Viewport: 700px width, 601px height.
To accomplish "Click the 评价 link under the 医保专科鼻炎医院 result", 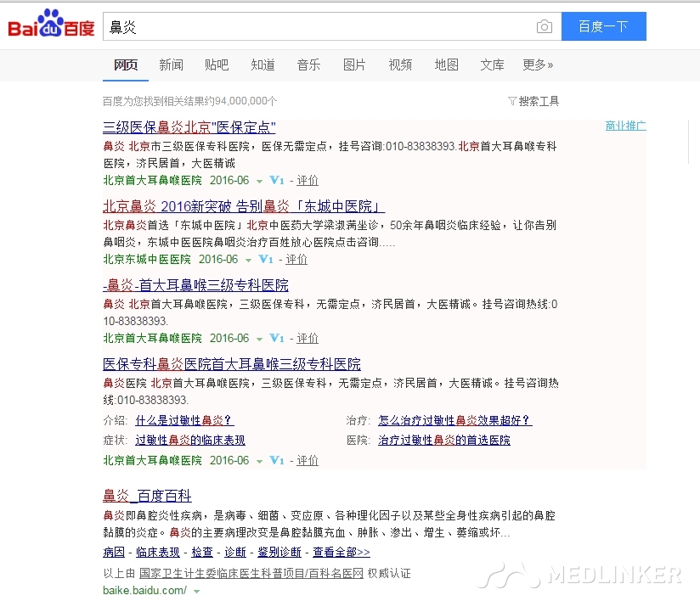I will (x=308, y=460).
